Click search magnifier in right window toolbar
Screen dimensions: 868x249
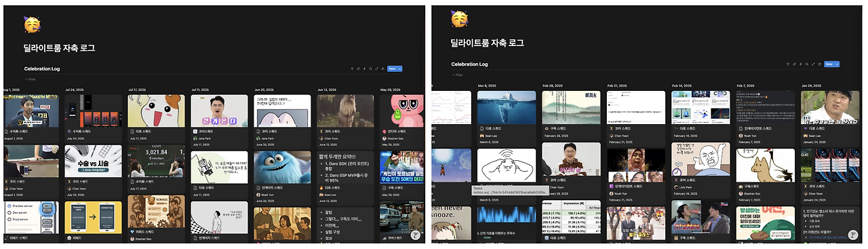coord(807,64)
